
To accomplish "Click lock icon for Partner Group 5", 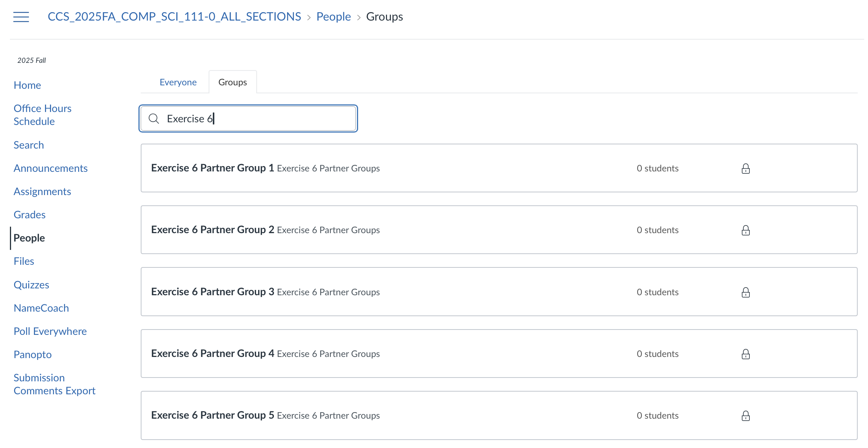I will coord(746,416).
